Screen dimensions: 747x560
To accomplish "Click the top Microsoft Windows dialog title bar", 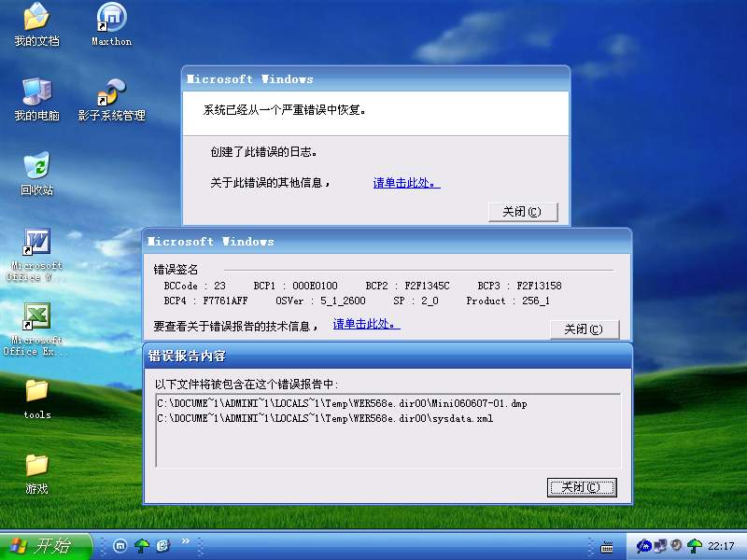I will tap(376, 79).
